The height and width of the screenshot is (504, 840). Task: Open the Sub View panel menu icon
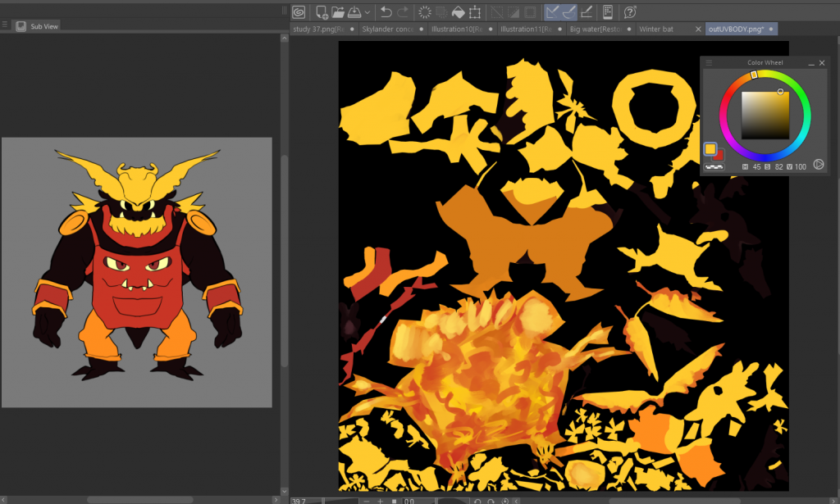pyautogui.click(x=5, y=25)
